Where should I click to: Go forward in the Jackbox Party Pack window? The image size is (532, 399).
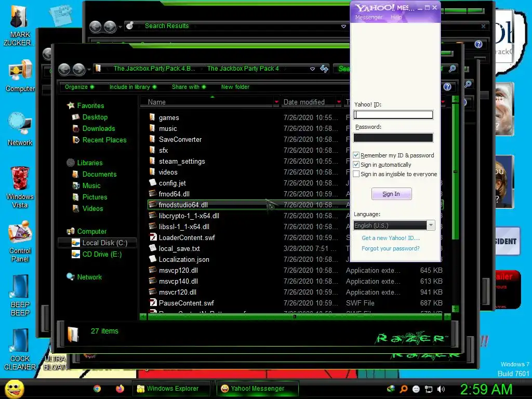click(x=79, y=69)
